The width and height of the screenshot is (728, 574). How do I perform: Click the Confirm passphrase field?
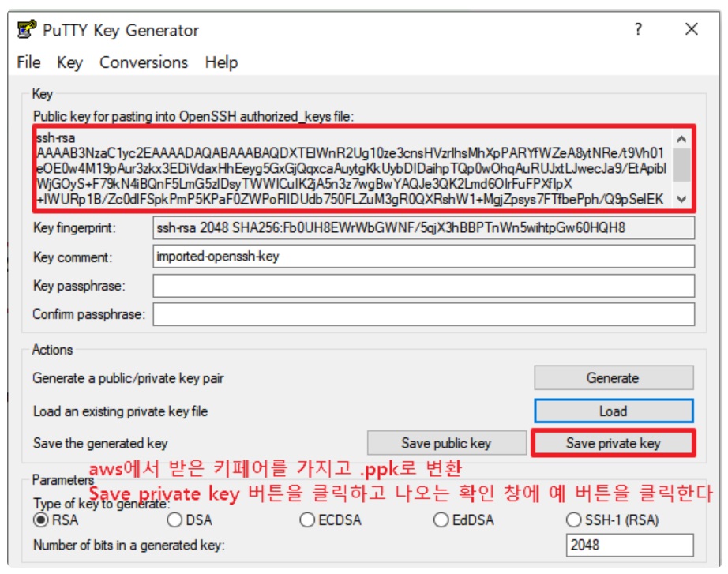(x=423, y=314)
